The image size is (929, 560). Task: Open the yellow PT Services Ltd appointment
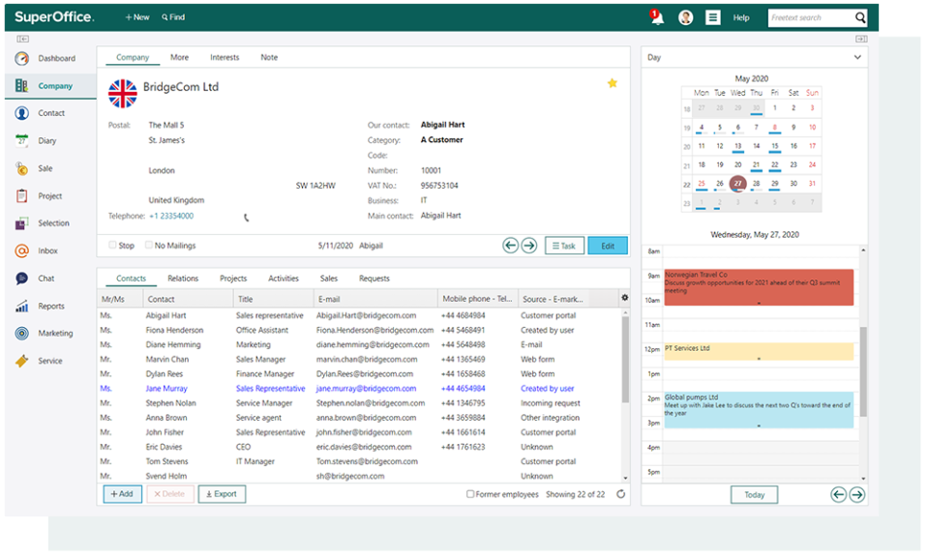(x=759, y=352)
